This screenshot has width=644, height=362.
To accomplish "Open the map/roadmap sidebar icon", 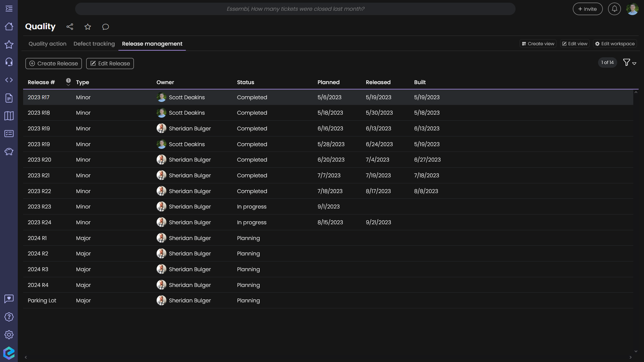I will (9, 116).
